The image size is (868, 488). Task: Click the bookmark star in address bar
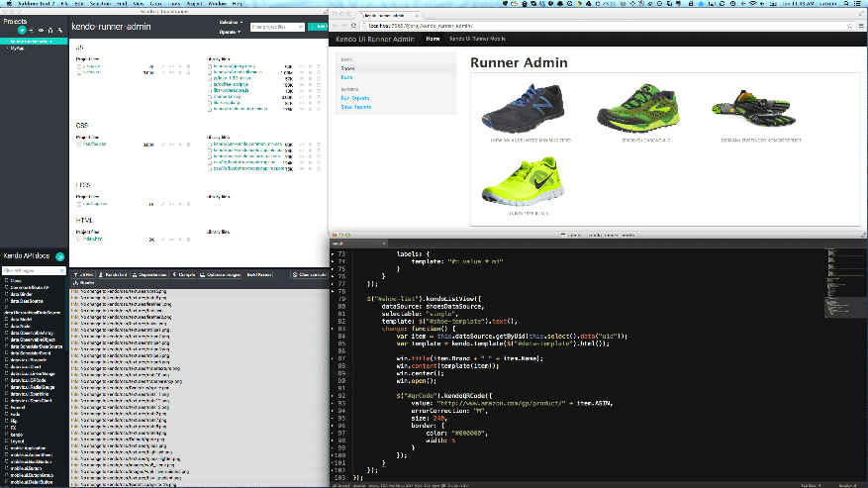(x=850, y=26)
